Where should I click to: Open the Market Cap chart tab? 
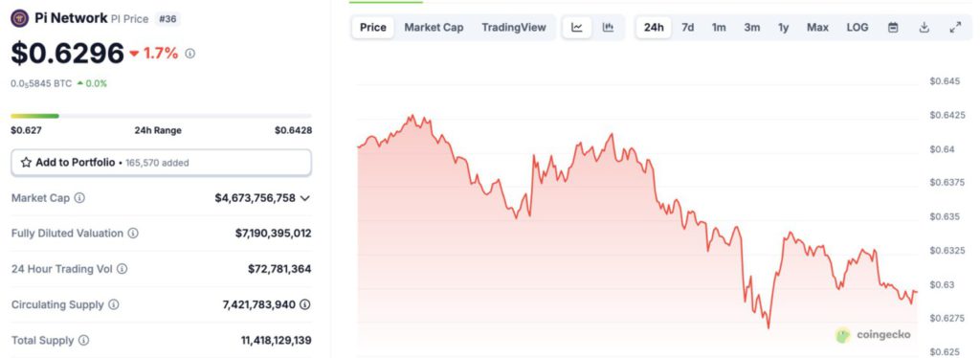[x=434, y=28]
